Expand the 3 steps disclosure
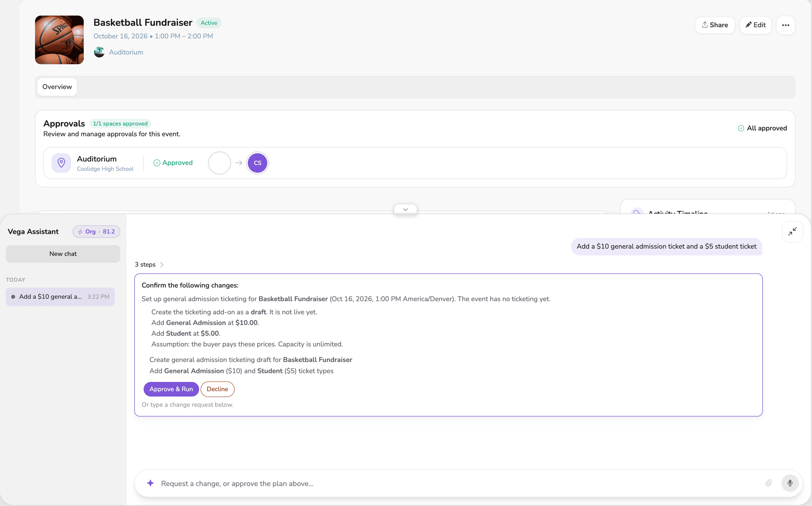The width and height of the screenshot is (812, 506). pyautogui.click(x=149, y=265)
